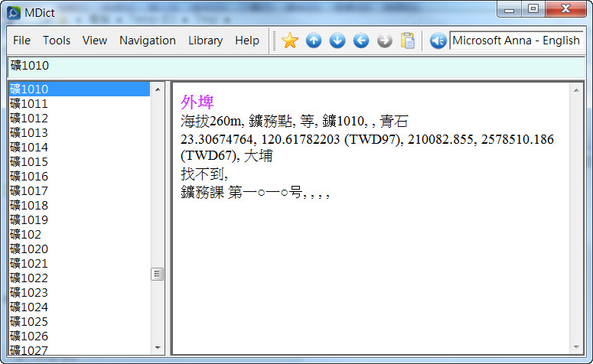The image size is (593, 364).
Task: Click the 海拔260m description line
Action: pyautogui.click(x=295, y=122)
